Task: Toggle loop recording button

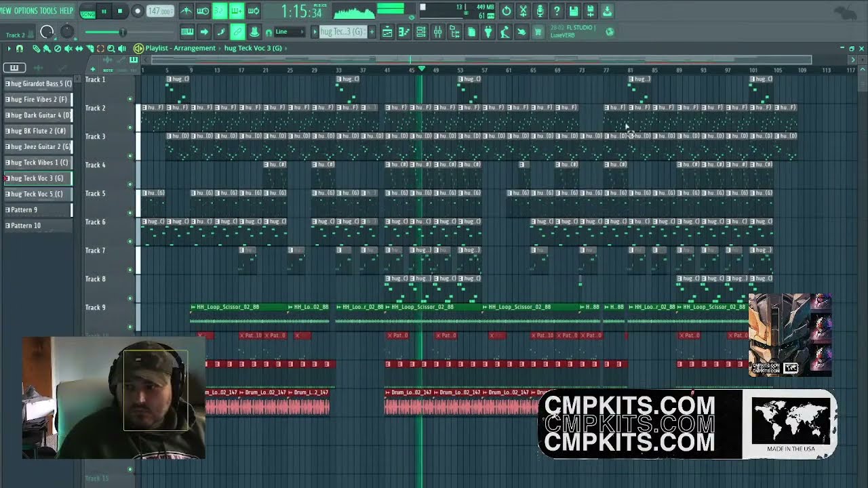Action: tap(253, 12)
